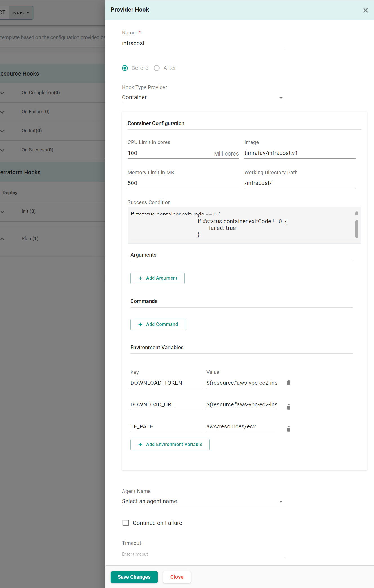The image size is (374, 588).
Task: Click the Deploy label under Terraform Hooks
Action: (10, 193)
